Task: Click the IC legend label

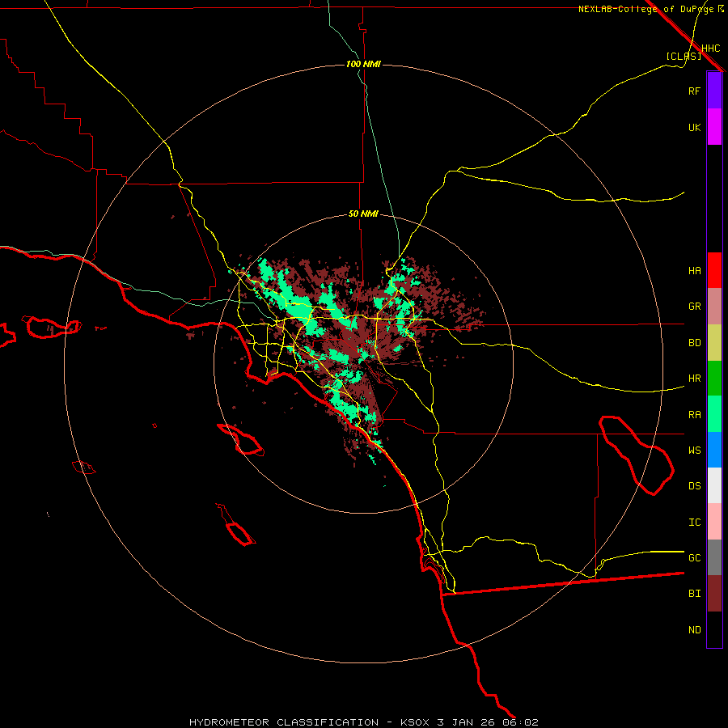Action: pos(694,523)
